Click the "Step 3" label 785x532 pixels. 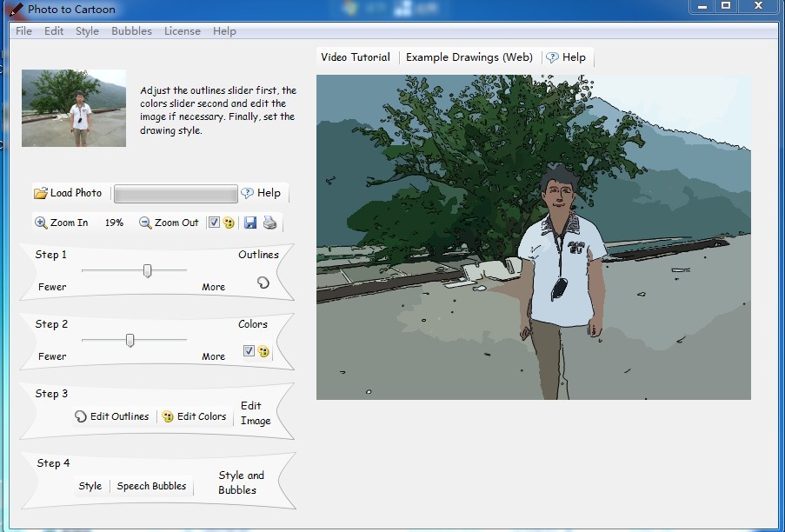pyautogui.click(x=51, y=394)
